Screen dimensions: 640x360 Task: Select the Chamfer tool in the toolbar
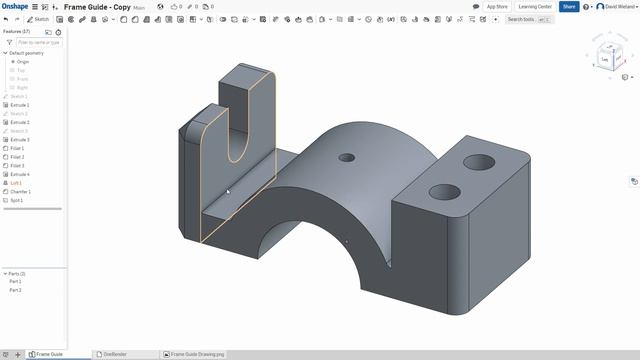135,19
